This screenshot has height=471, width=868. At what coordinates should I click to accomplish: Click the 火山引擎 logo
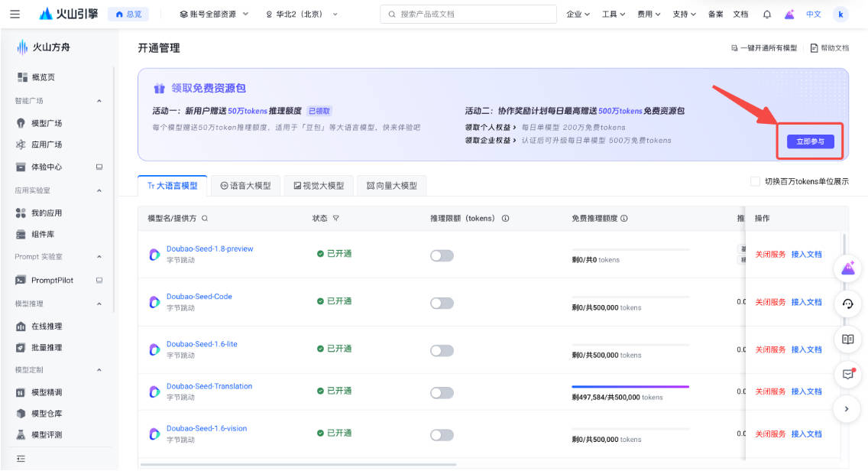click(69, 14)
